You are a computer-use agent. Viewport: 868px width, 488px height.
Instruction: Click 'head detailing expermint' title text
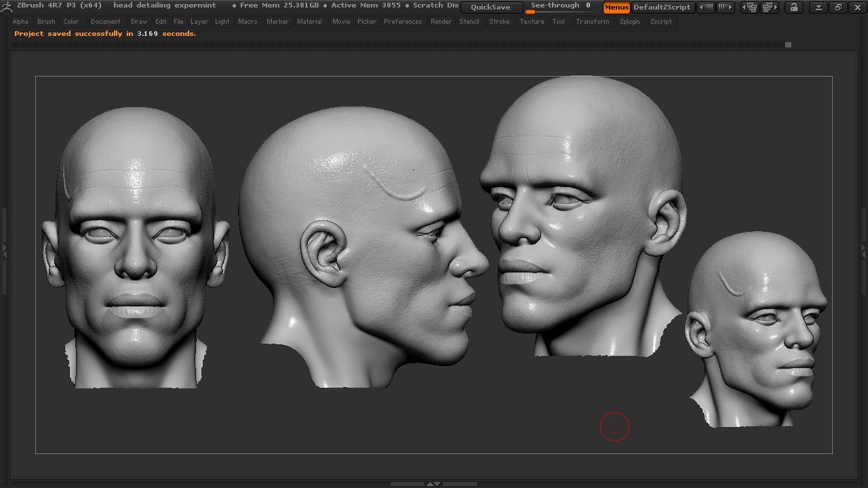[165, 5]
